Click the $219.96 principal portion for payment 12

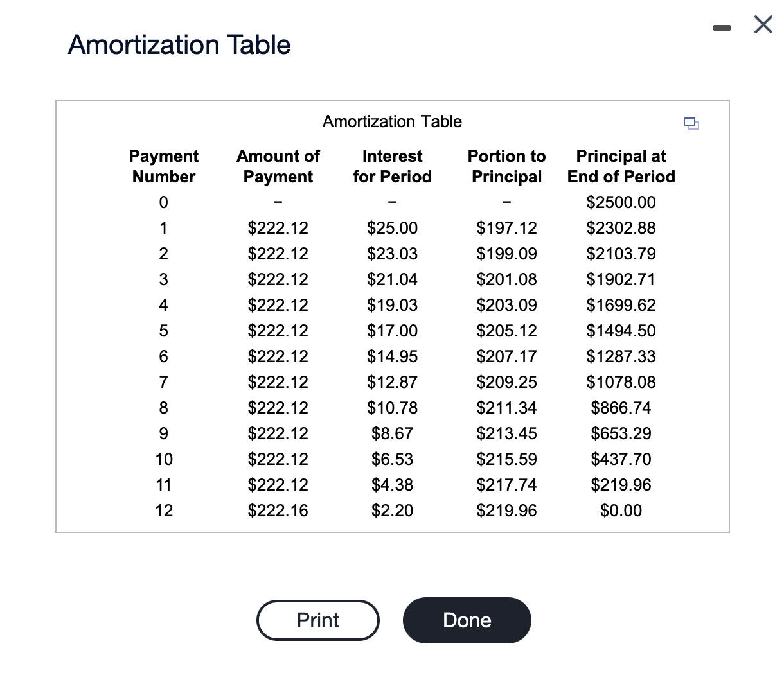click(x=506, y=511)
